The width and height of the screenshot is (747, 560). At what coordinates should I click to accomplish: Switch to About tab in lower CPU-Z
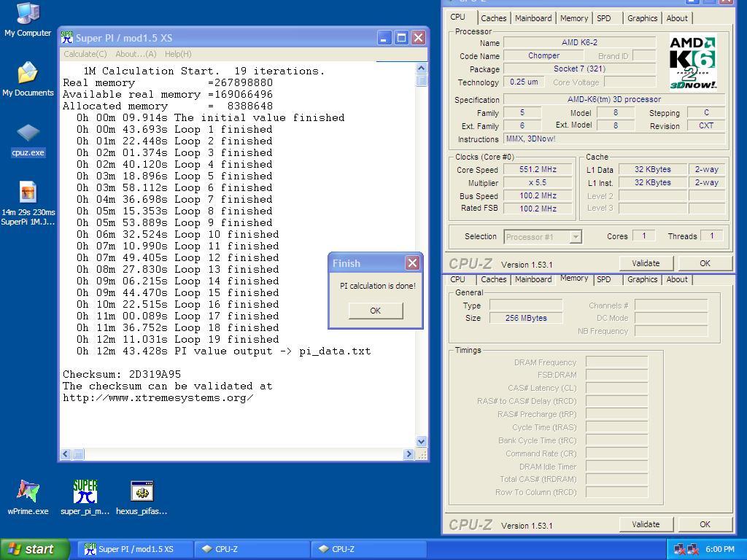[x=676, y=279]
